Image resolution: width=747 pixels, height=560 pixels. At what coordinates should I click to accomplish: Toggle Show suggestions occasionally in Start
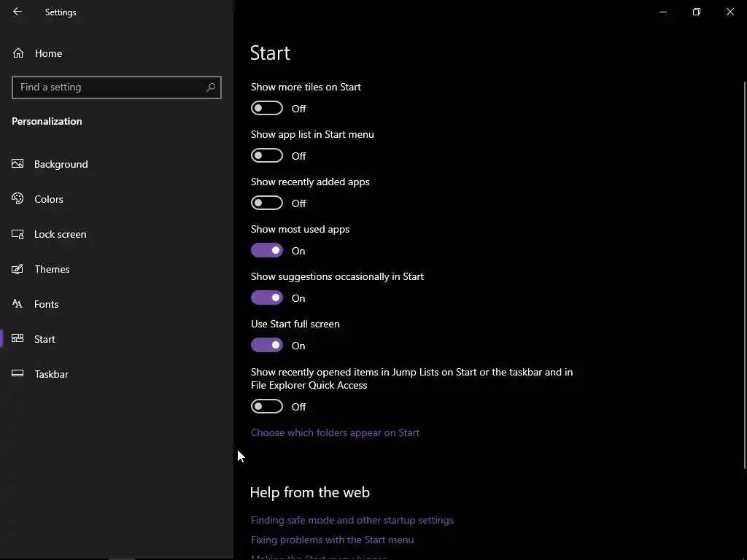[x=267, y=298]
